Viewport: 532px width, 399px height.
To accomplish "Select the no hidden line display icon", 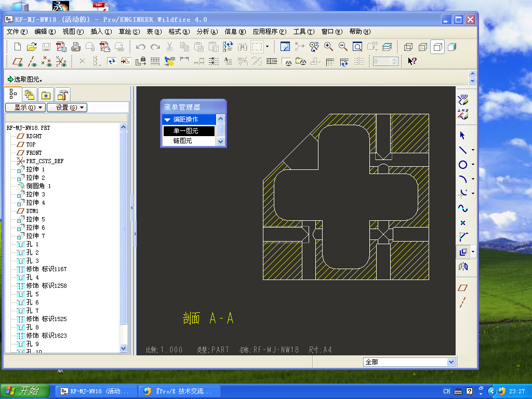I will coord(437,47).
